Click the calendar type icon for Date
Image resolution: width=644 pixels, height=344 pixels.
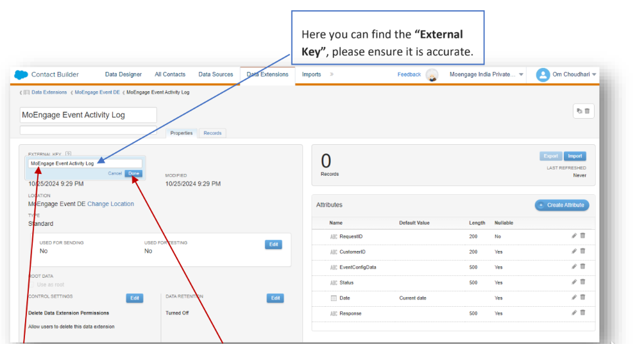point(334,298)
